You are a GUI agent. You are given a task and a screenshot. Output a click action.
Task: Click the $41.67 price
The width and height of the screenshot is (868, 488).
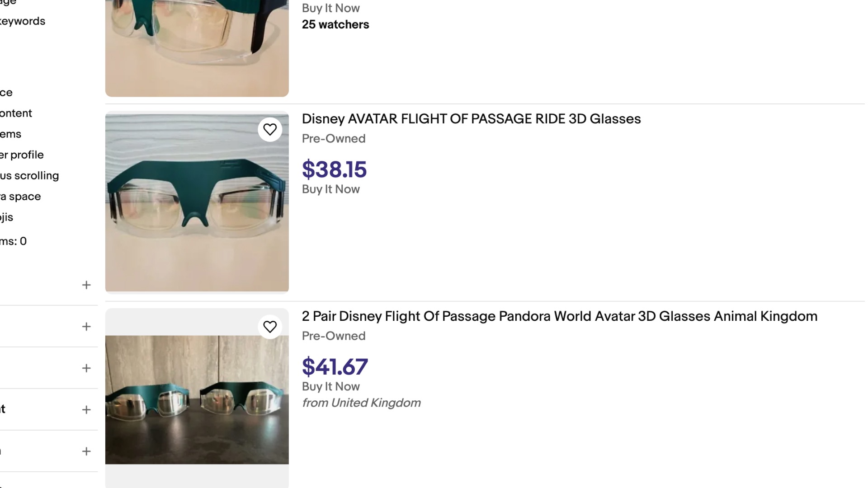click(x=335, y=366)
